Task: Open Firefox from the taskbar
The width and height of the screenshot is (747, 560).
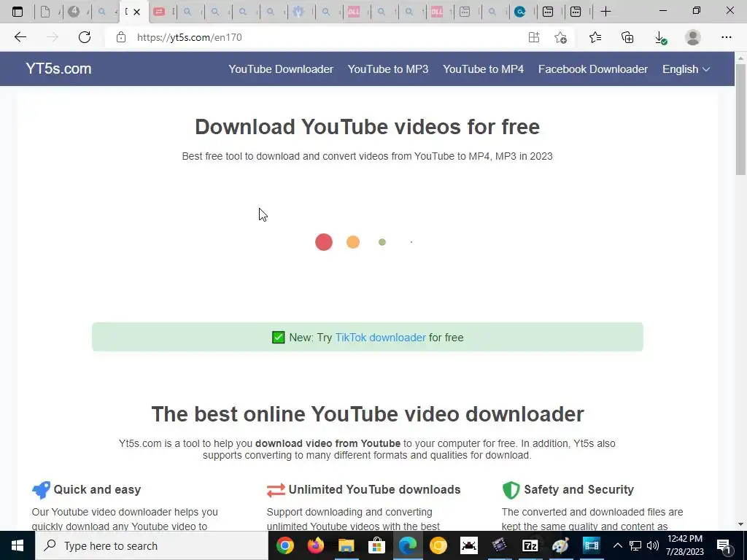Action: click(x=315, y=545)
